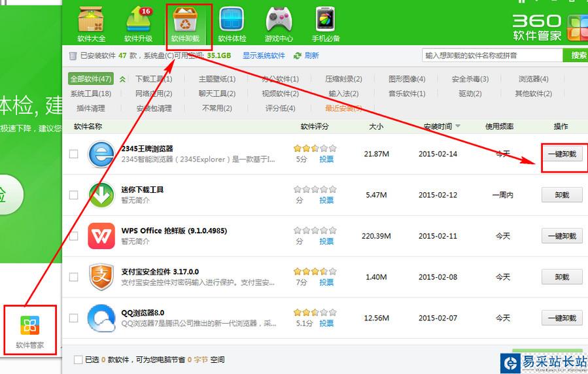
Task: Click 投票 link for WPS Office
Action: click(326, 241)
